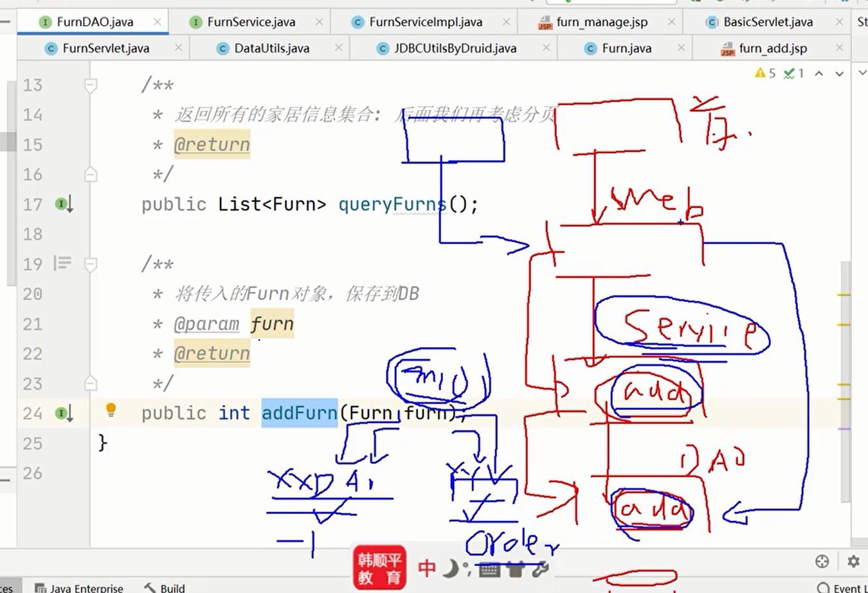The image size is (868, 593).
Task: Click the @return tag on line 22
Action: 212,353
